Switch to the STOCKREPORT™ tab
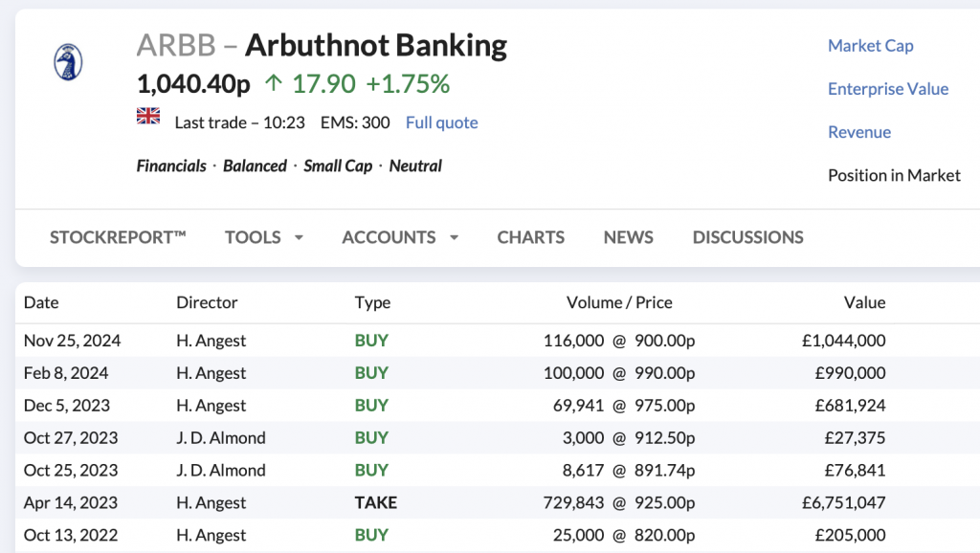The width and height of the screenshot is (980, 553). click(118, 237)
